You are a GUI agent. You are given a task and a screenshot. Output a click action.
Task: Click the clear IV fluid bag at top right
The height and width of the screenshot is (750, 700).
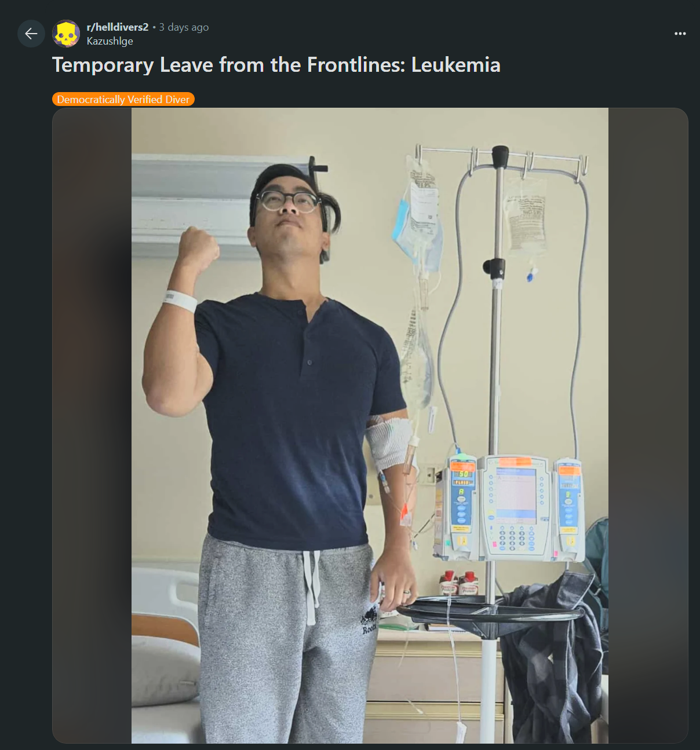click(525, 217)
